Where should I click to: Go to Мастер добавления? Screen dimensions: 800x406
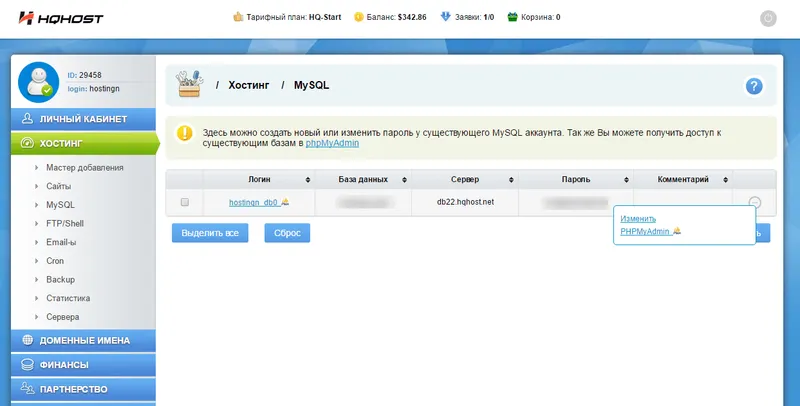tap(85, 167)
